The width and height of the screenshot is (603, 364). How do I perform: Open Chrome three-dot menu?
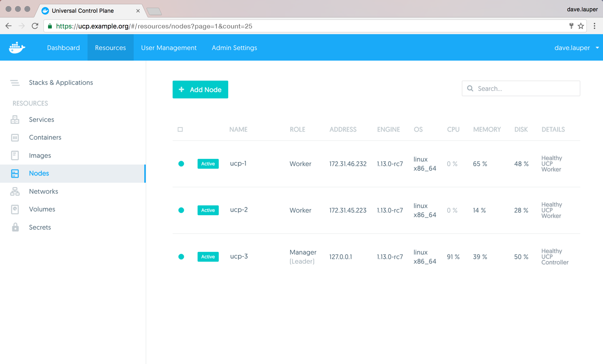pyautogui.click(x=595, y=26)
